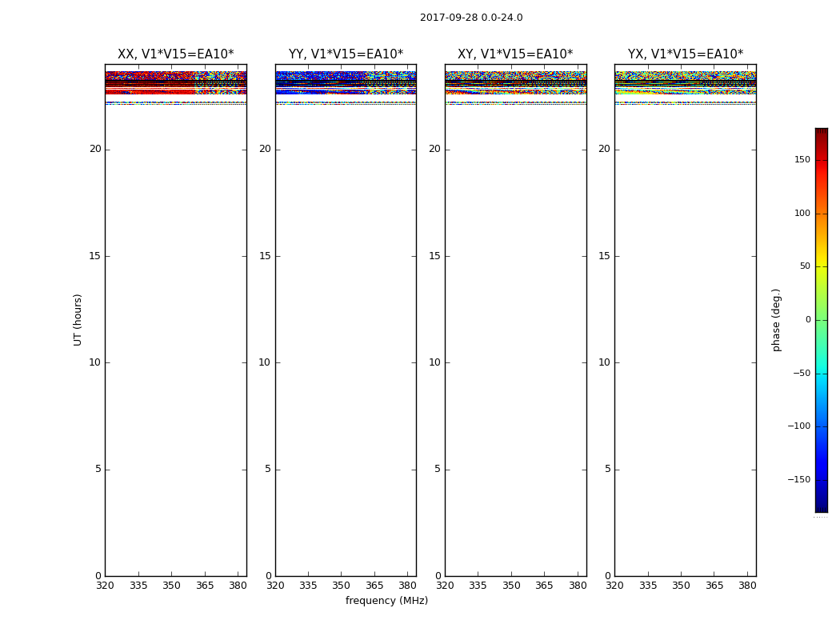Click the XY panel x-axis tick "350"
This screenshot has height=640, width=840.
pyautogui.click(x=511, y=586)
